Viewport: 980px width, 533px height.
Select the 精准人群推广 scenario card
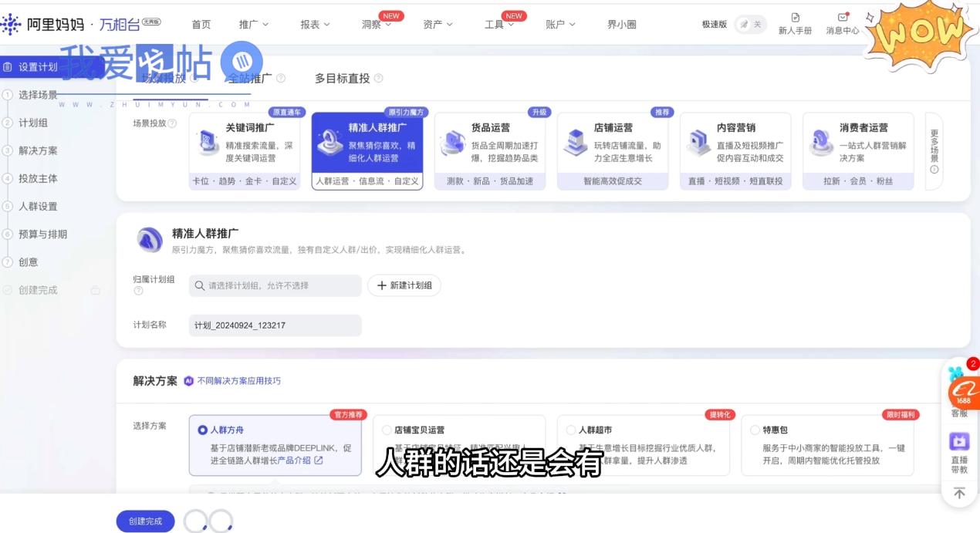[367, 151]
